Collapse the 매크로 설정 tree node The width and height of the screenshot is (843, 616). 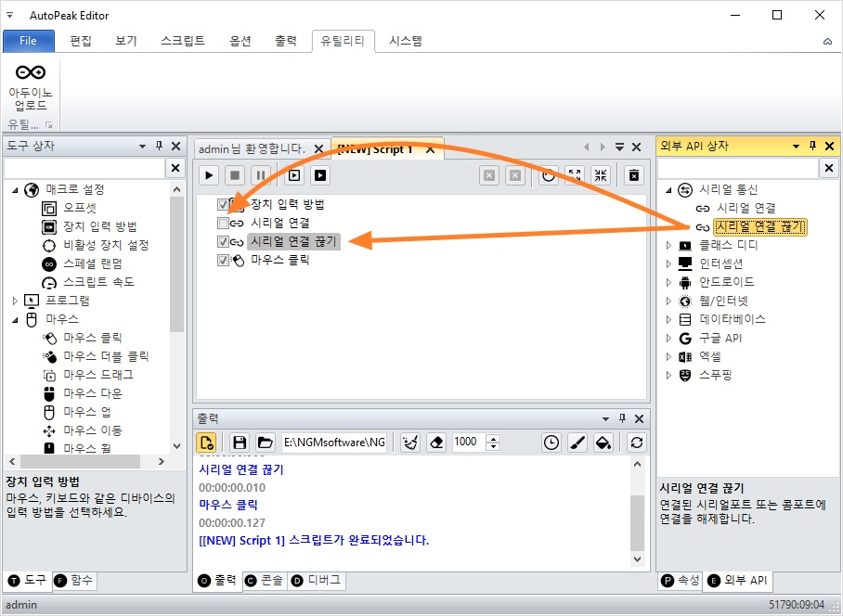[15, 189]
